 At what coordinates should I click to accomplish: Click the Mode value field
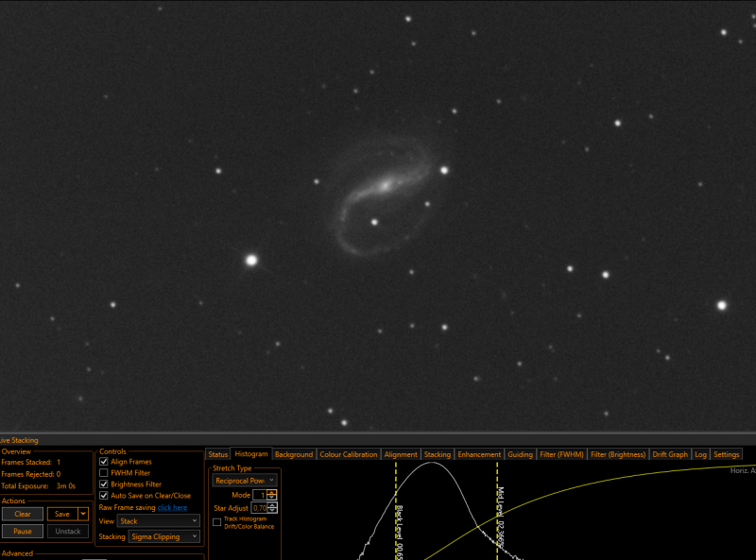coord(260,495)
